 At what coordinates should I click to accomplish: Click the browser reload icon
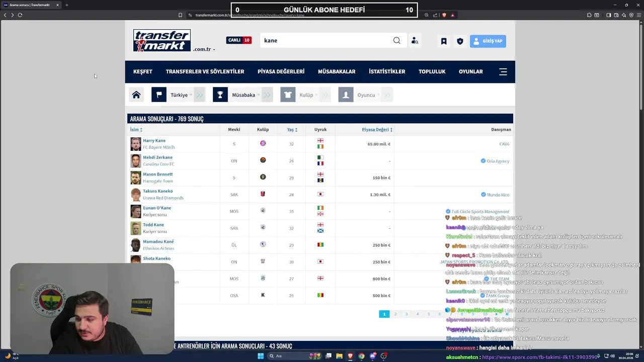(20, 15)
